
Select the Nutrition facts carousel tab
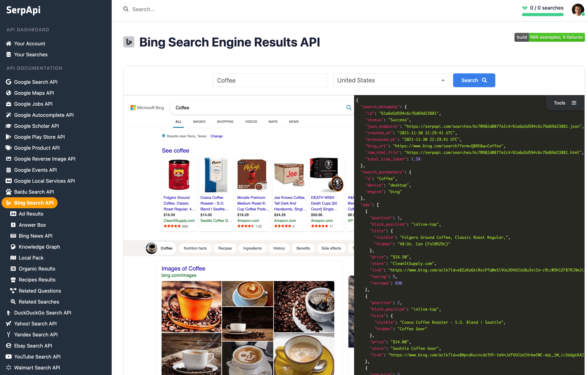195,248
